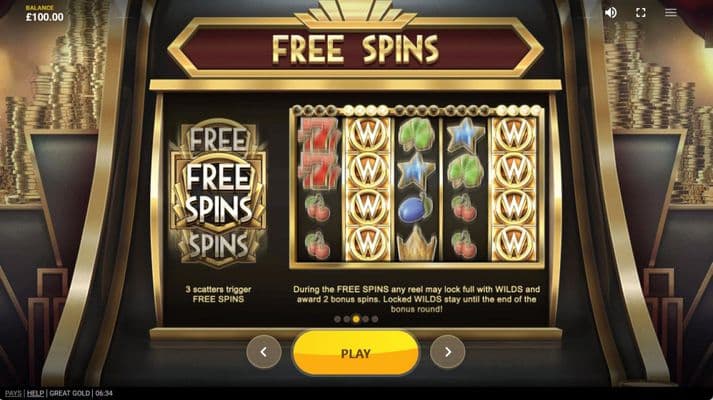This screenshot has width=713, height=400.
Task: Enter fullscreen mode using the fullscreen icon
Action: 641,13
